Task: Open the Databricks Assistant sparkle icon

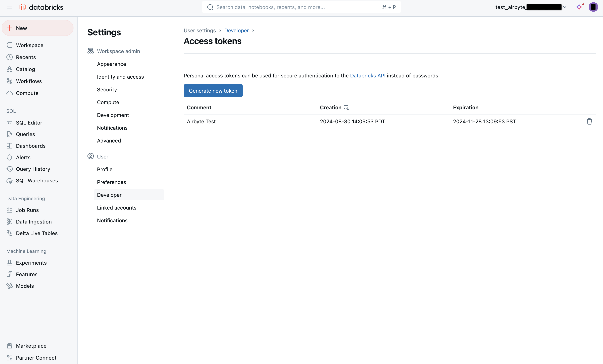Action: (x=579, y=7)
